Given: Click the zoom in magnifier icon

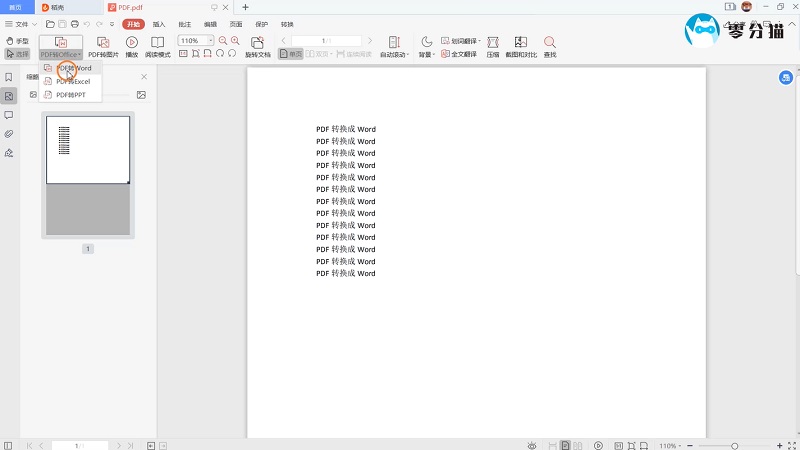Looking at the screenshot, I should click(235, 40).
